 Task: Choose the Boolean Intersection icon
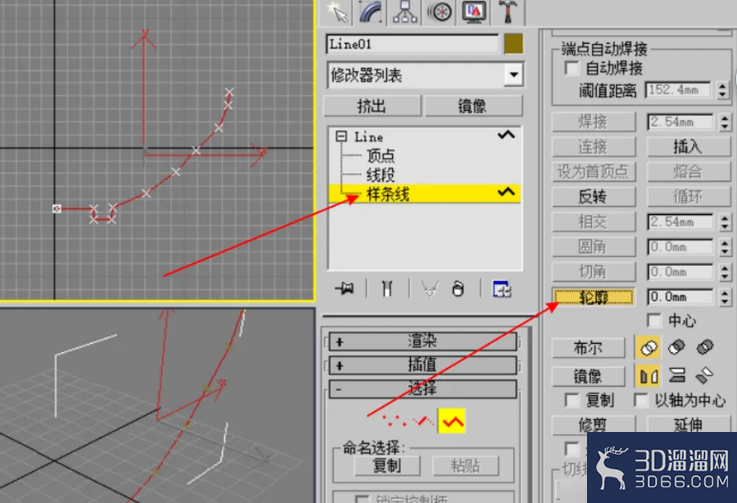(x=705, y=347)
